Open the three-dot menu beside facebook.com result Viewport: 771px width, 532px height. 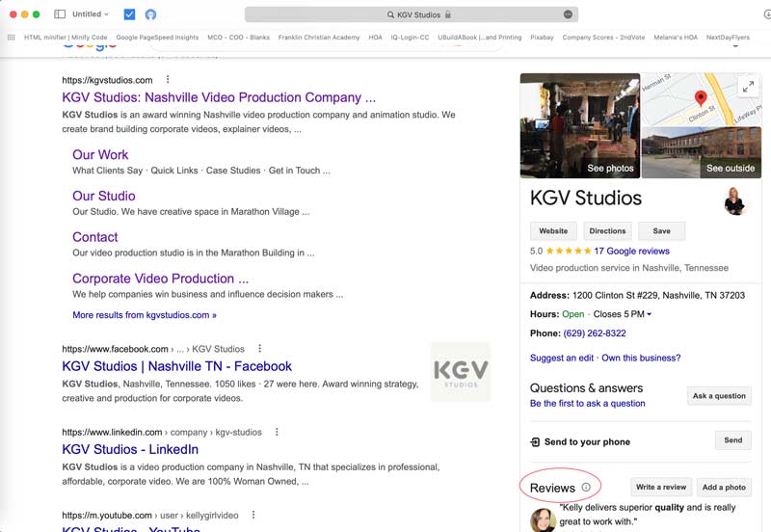coord(259,349)
